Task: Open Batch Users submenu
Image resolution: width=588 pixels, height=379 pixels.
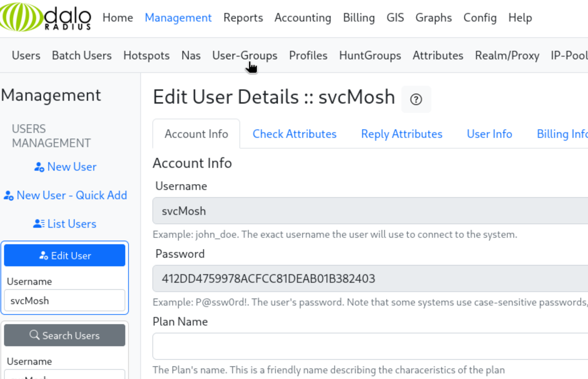Action: [x=82, y=55]
